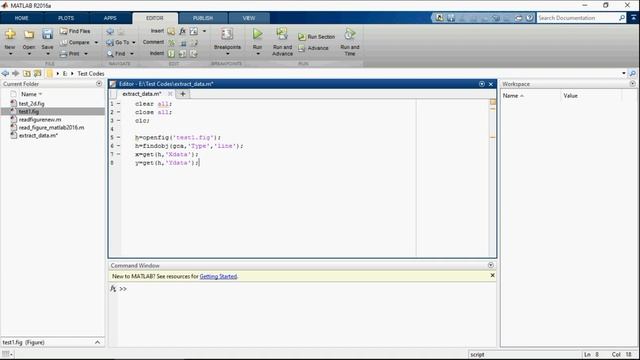Click the Breakpoints icon
This screenshot has width=640, height=360.
coord(227,34)
